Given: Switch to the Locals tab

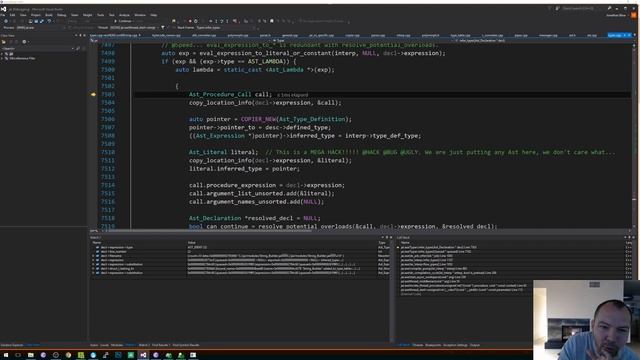Looking at the screenshot, I should [x=104, y=345].
